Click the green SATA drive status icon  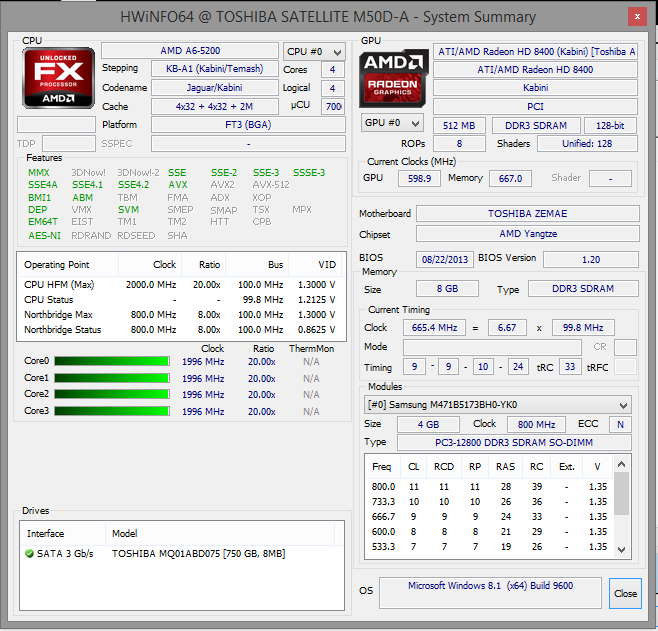29,554
